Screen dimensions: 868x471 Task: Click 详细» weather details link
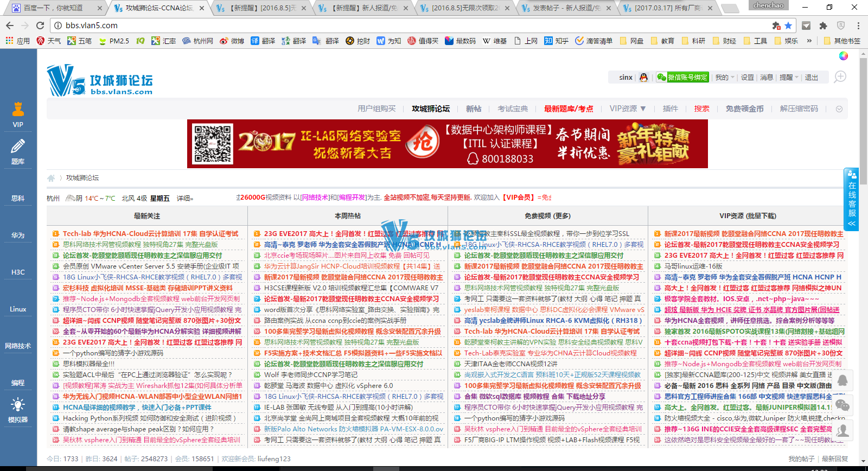point(184,199)
